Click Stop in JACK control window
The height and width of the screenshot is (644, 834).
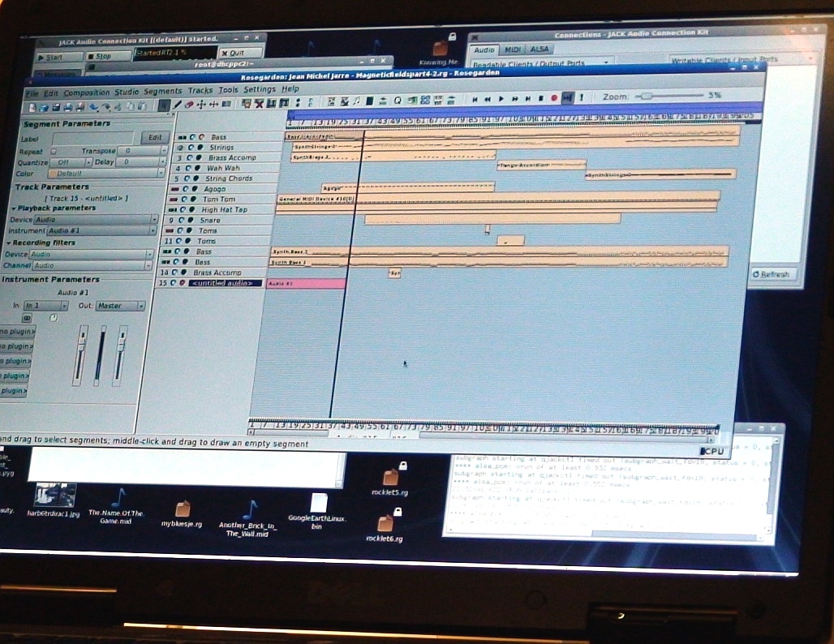point(107,56)
